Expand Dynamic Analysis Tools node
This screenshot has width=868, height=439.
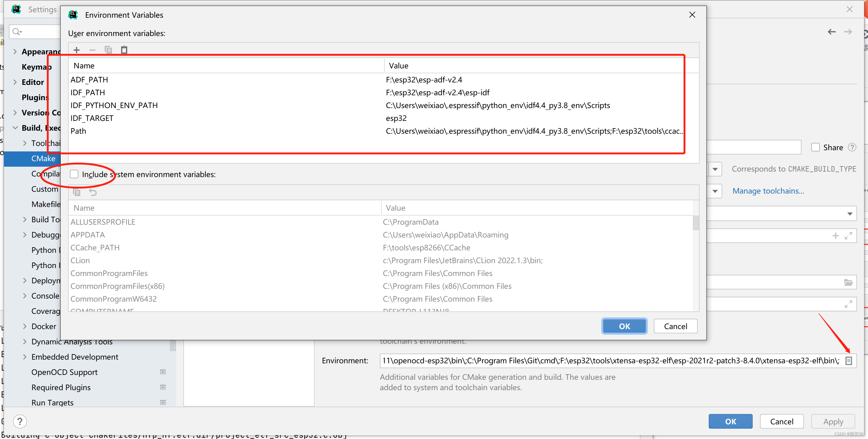click(25, 341)
